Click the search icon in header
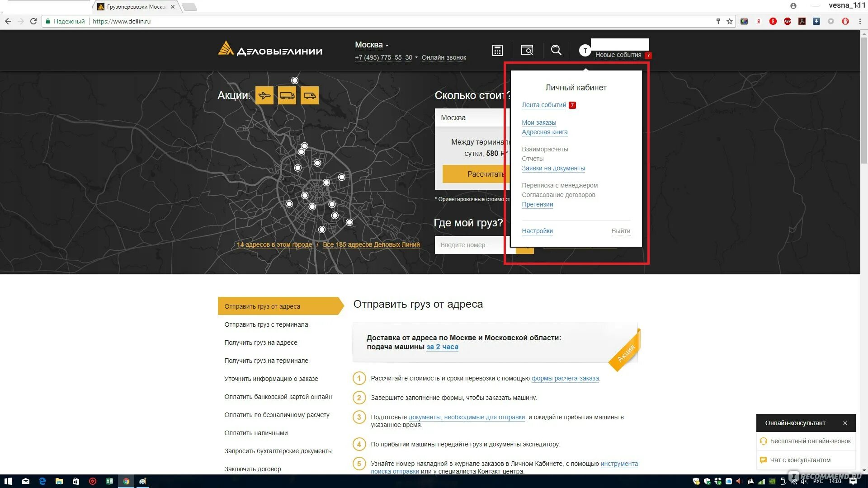 click(x=555, y=49)
